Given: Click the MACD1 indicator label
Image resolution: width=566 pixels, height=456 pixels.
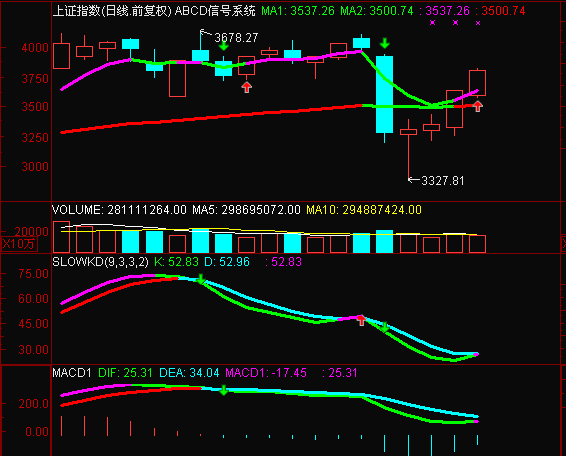Looking at the screenshot, I should (71, 373).
